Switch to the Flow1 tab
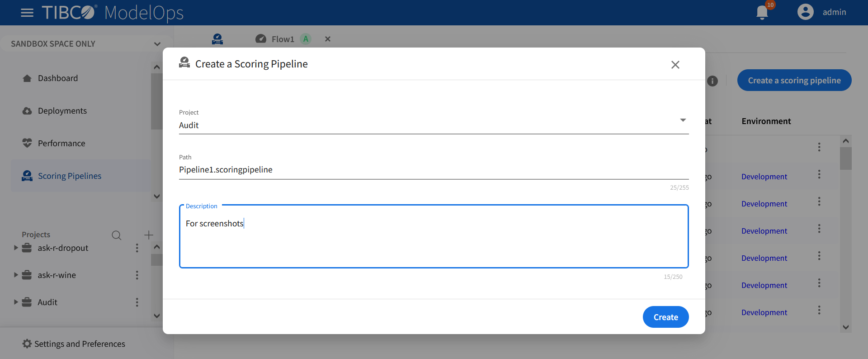This screenshot has height=359, width=868. [283, 39]
